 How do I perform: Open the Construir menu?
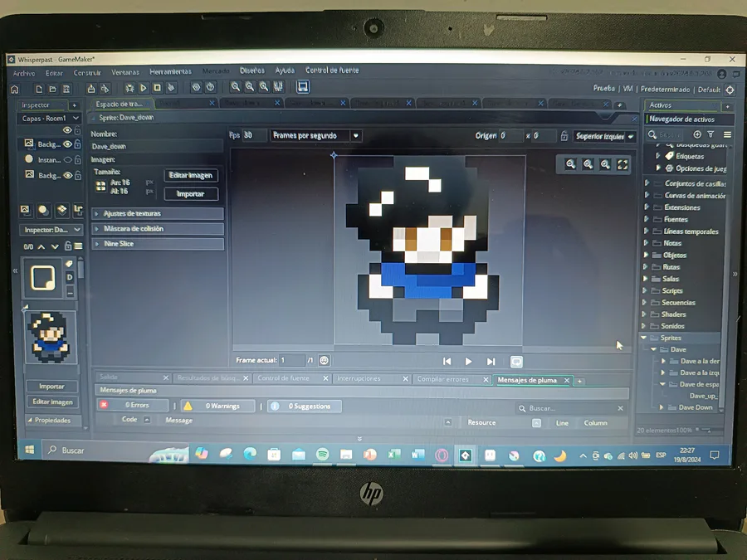click(87, 73)
